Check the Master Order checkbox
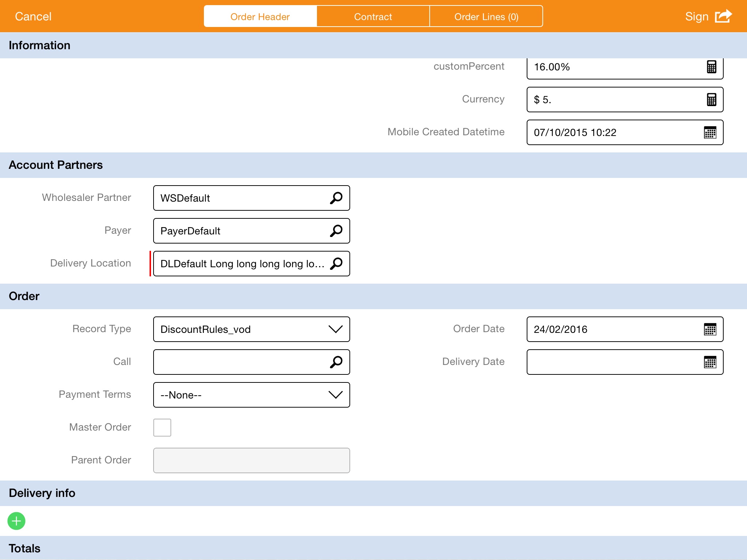Viewport: 747px width, 560px height. [162, 427]
